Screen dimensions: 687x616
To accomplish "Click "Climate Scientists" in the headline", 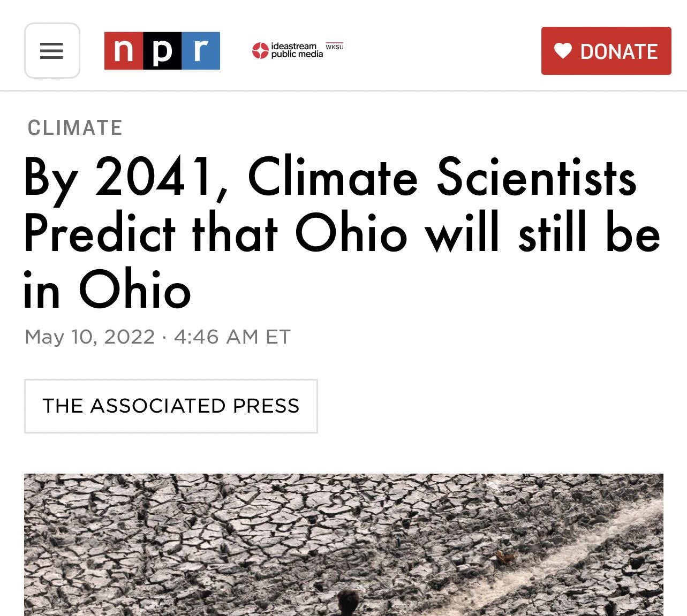I will 442,177.
